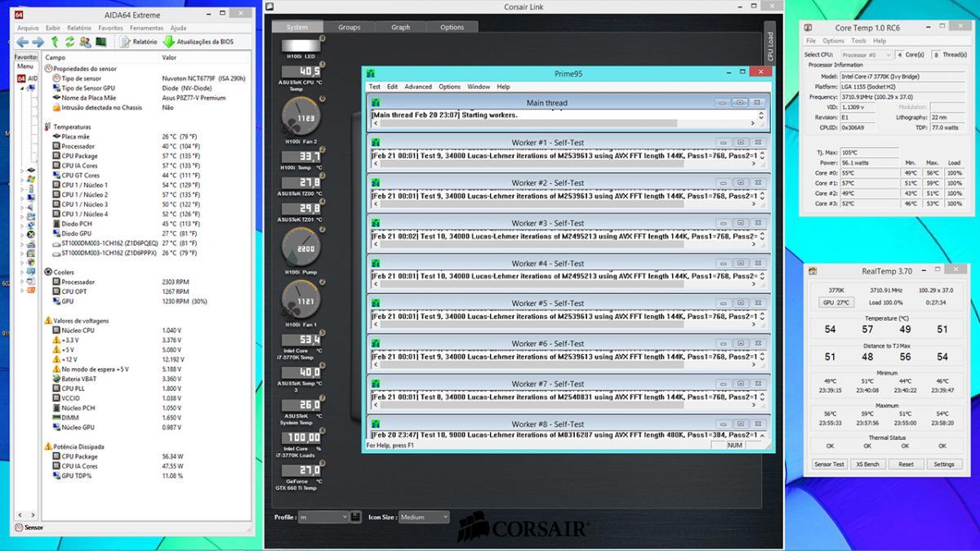
Task: Open the Options tab in Corsair Link
Action: 452,27
